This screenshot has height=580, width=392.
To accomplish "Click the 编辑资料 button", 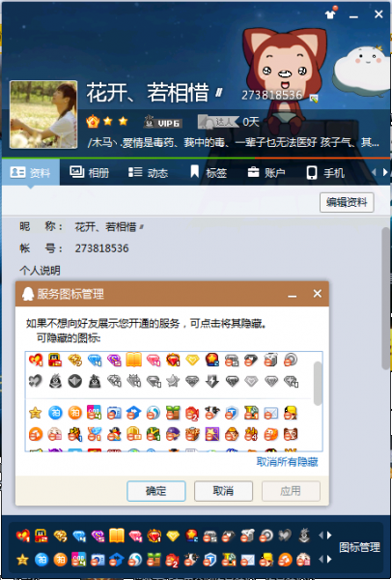I will coord(347,202).
